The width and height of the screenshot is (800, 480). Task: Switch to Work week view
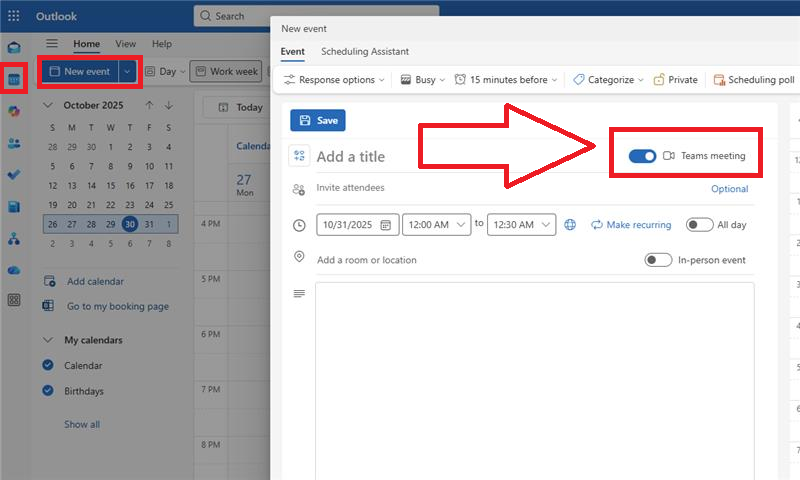[226, 71]
